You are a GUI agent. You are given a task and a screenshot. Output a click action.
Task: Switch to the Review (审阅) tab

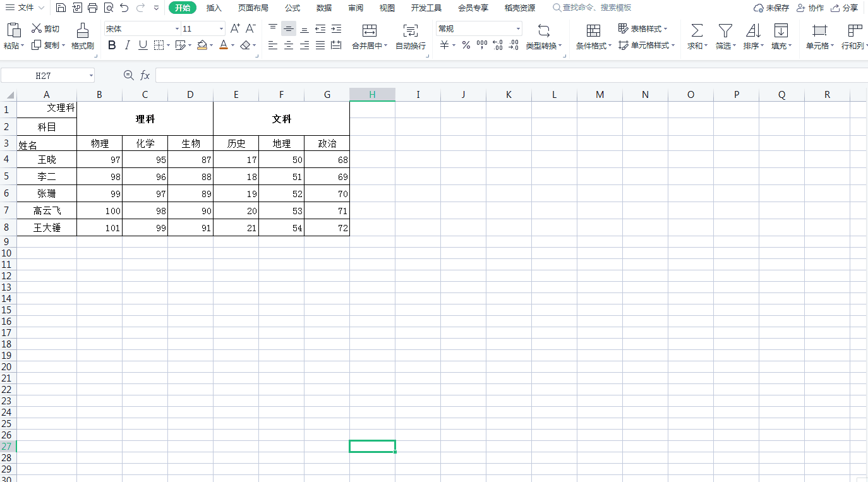click(x=356, y=8)
